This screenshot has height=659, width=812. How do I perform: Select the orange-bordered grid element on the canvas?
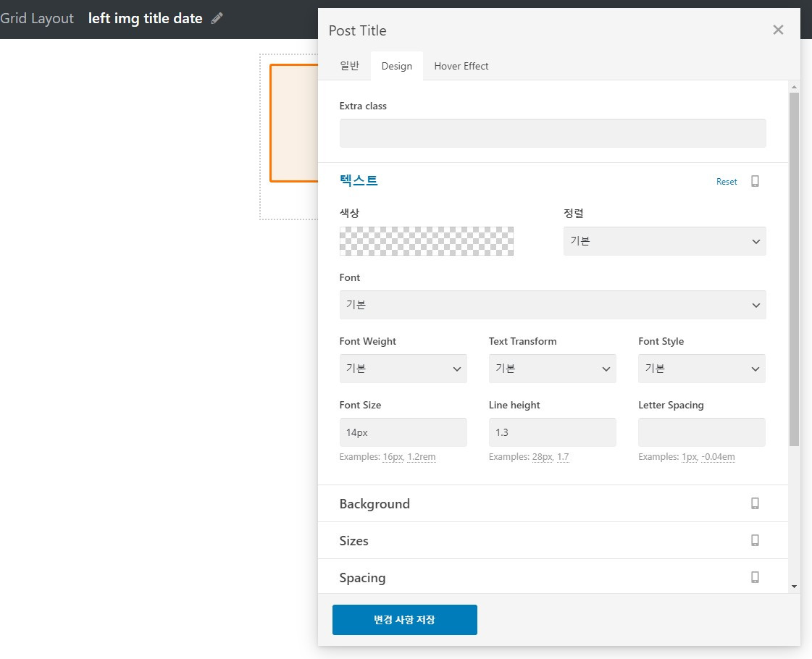(x=293, y=123)
